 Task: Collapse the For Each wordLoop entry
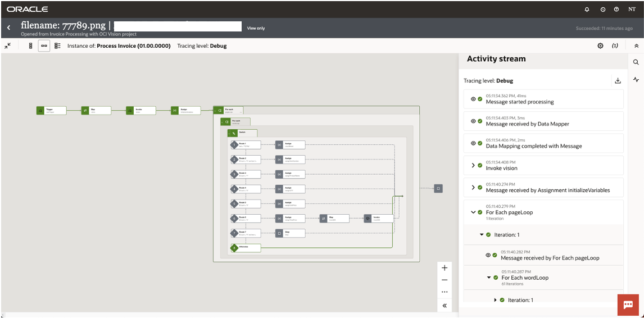[x=489, y=278]
